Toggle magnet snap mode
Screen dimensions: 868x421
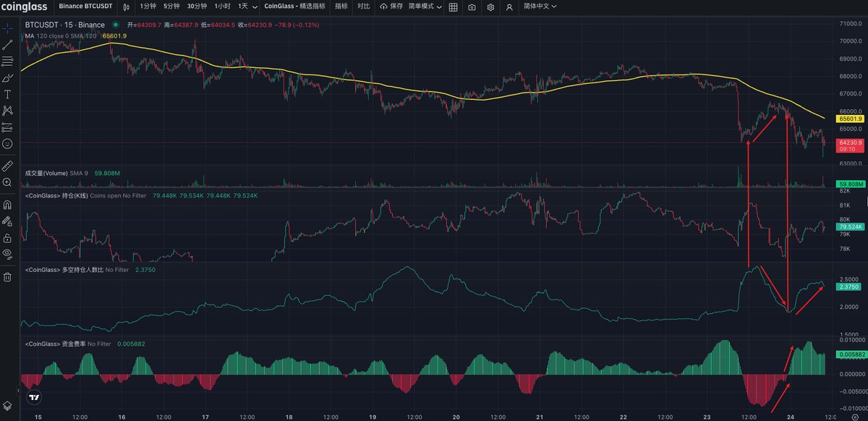[7, 205]
